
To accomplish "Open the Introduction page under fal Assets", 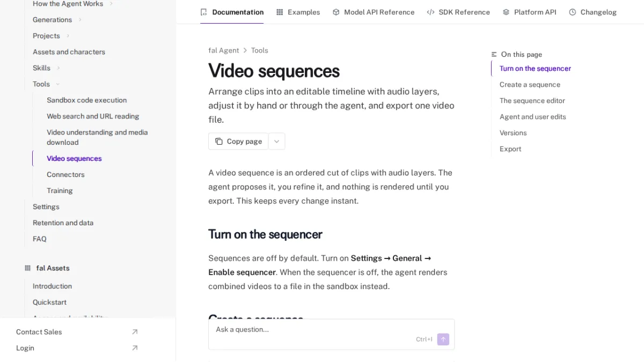I will pyautogui.click(x=52, y=286).
